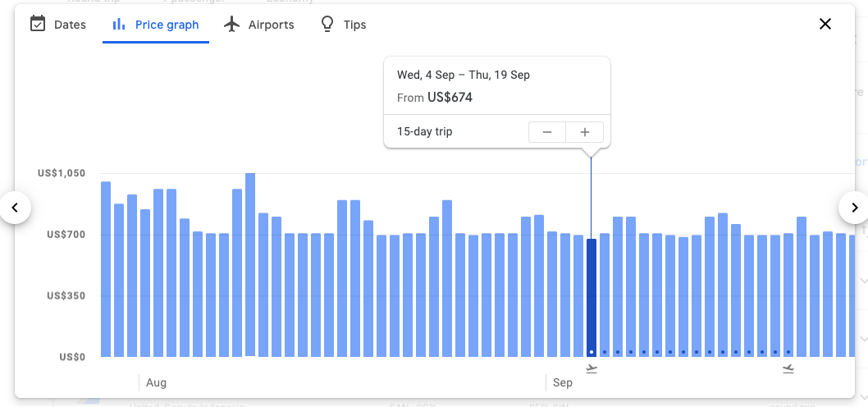Click the bar chart icon beside Price graph

(x=119, y=24)
